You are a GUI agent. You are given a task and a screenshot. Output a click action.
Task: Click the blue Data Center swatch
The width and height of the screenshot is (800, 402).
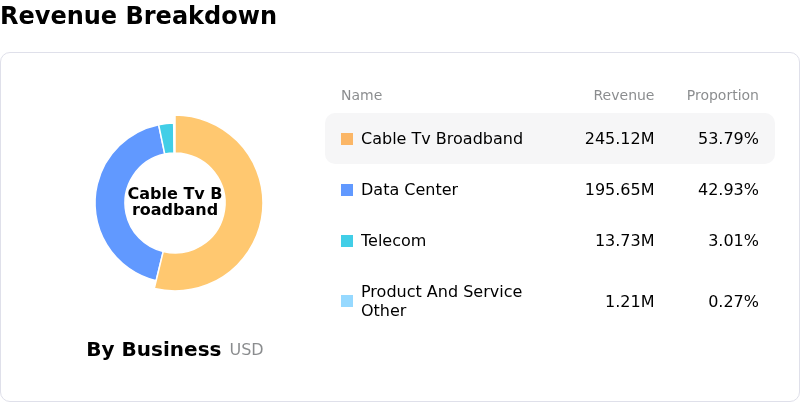[x=347, y=190]
